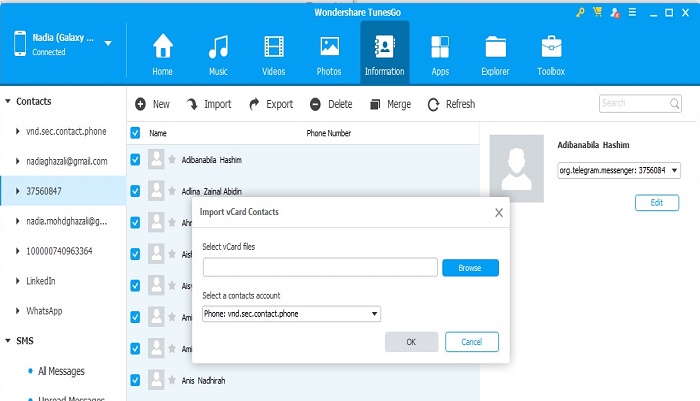The width and height of the screenshot is (700, 401).
Task: Open the Music section icon
Action: tap(217, 47)
